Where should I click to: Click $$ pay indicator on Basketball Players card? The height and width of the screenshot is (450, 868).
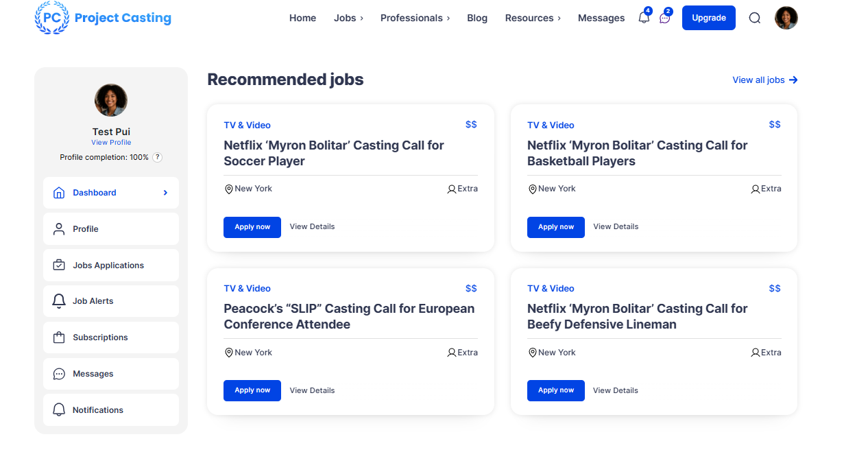click(775, 124)
